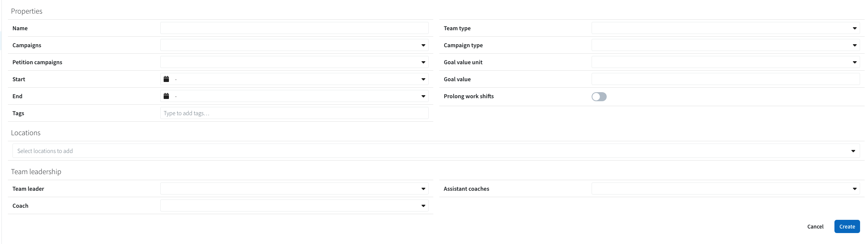The image size is (868, 244).
Task: Click the Create button
Action: [847, 227]
